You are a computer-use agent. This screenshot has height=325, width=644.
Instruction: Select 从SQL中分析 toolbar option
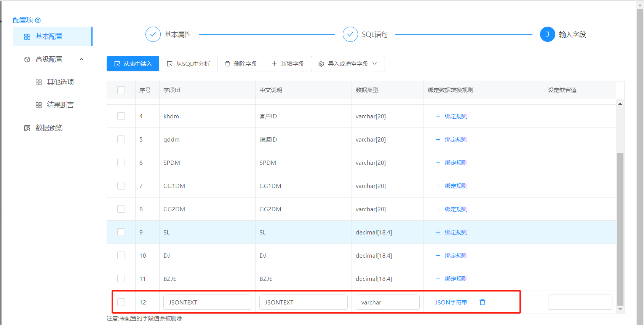(x=189, y=64)
